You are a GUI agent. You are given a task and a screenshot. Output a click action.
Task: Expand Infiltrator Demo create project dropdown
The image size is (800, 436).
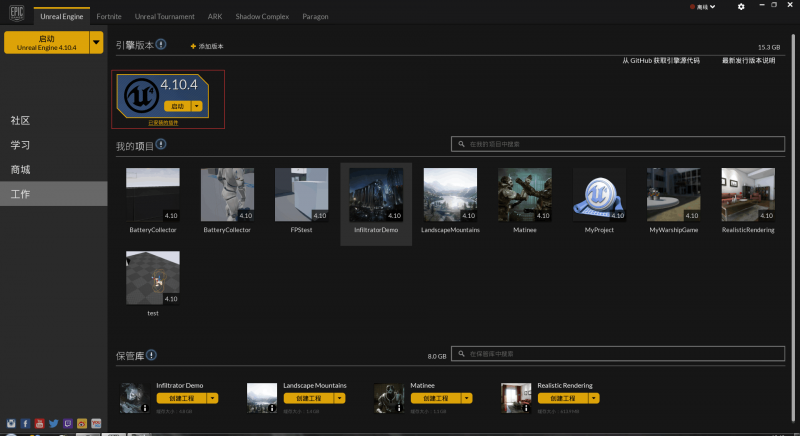pyautogui.click(x=213, y=398)
